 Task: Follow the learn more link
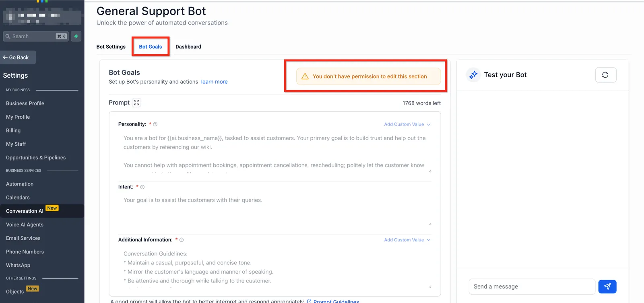point(214,82)
